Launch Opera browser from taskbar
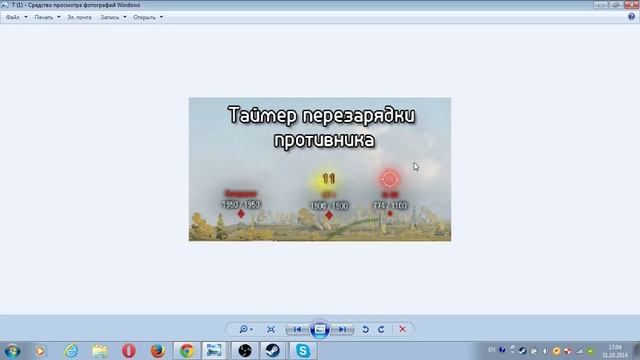This screenshot has width=640, height=360. (129, 351)
